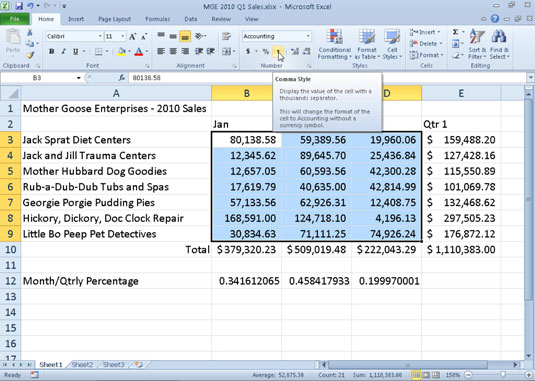
Task: Open the Accounting number format dropdown
Action: point(308,36)
